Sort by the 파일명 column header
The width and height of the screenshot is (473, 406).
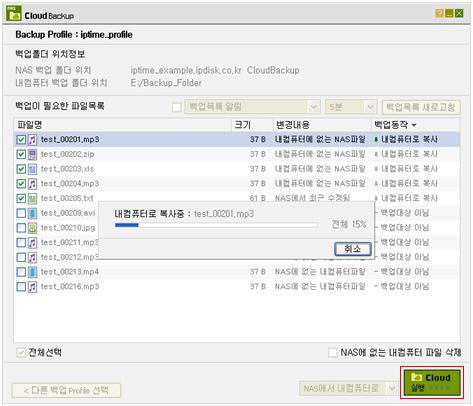click(x=123, y=125)
